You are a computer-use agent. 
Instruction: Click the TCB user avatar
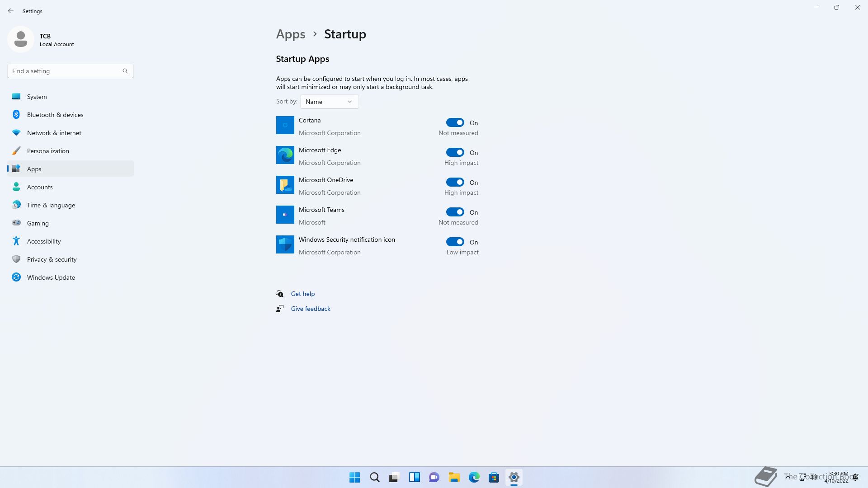coord(21,39)
